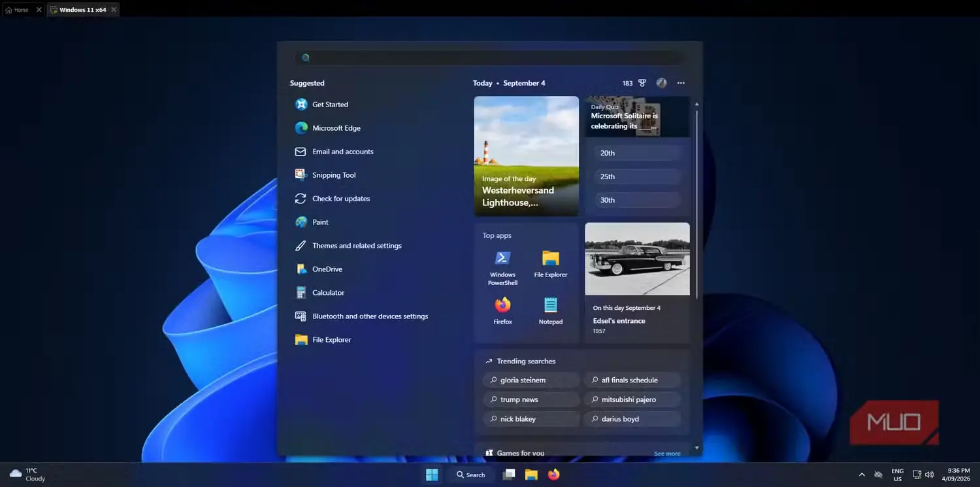Open the weather widget showing Cloudy

27,475
